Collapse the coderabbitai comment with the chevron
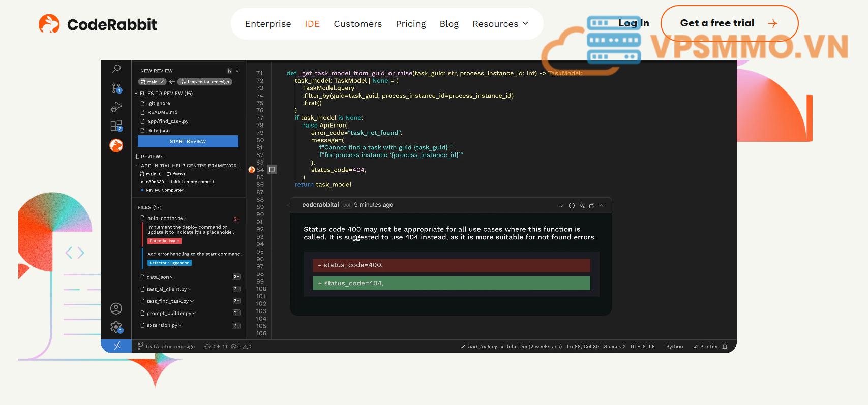868x405 pixels. (x=602, y=206)
